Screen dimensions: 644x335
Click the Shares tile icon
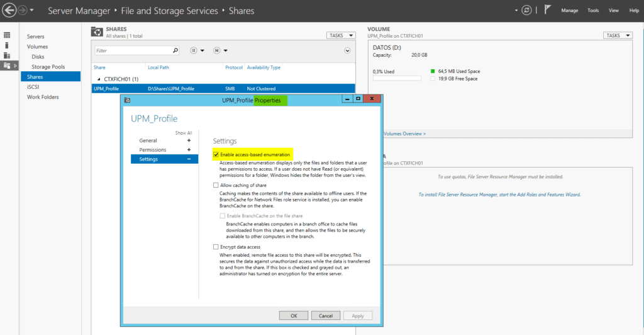coord(97,32)
